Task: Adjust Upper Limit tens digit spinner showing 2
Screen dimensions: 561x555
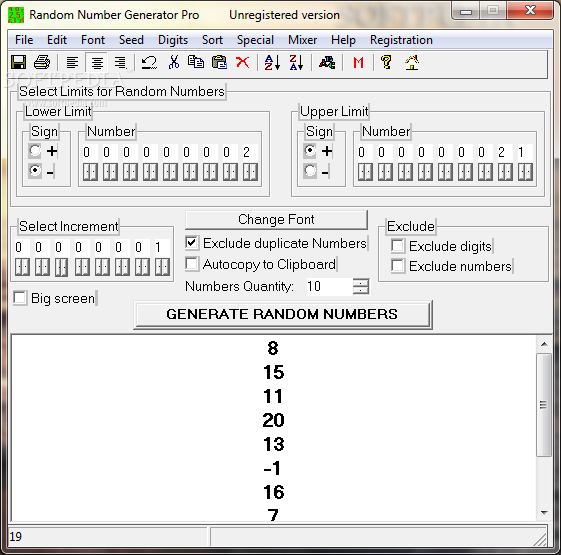Action: (505, 172)
